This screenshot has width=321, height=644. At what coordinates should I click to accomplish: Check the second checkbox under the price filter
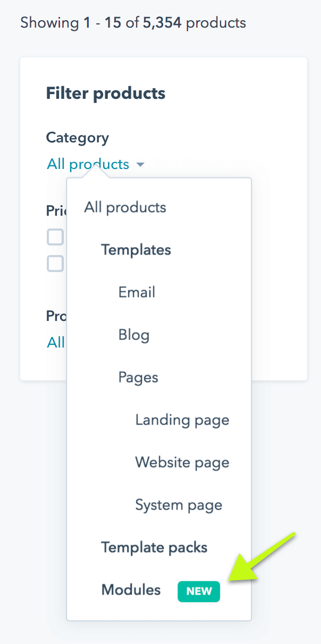[x=55, y=264]
